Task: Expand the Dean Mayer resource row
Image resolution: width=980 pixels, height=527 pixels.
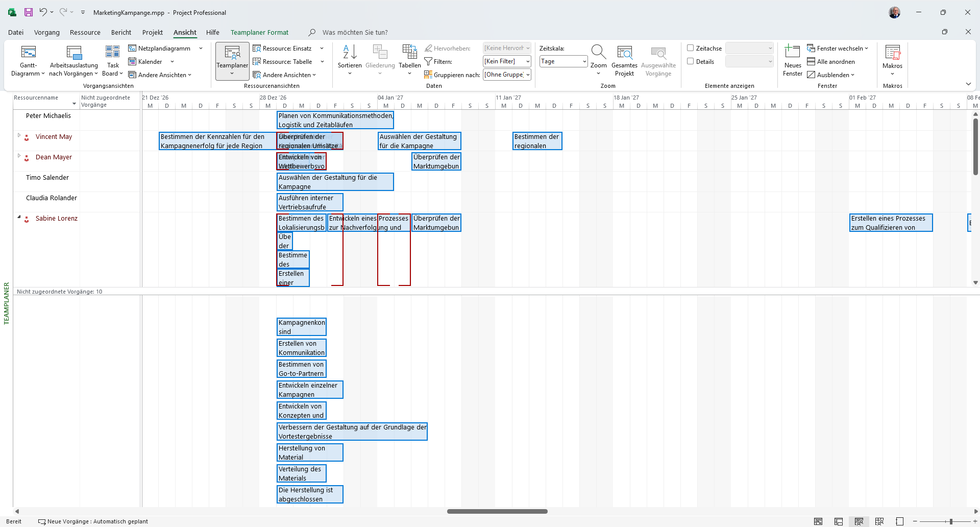Action: pos(19,156)
